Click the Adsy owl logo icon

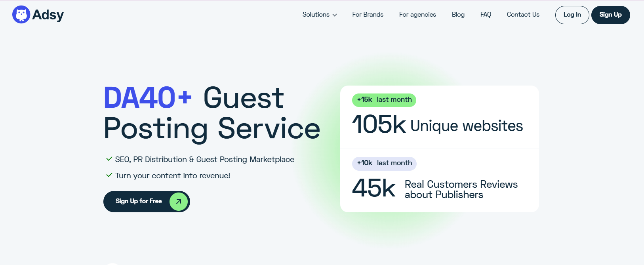[x=21, y=15]
